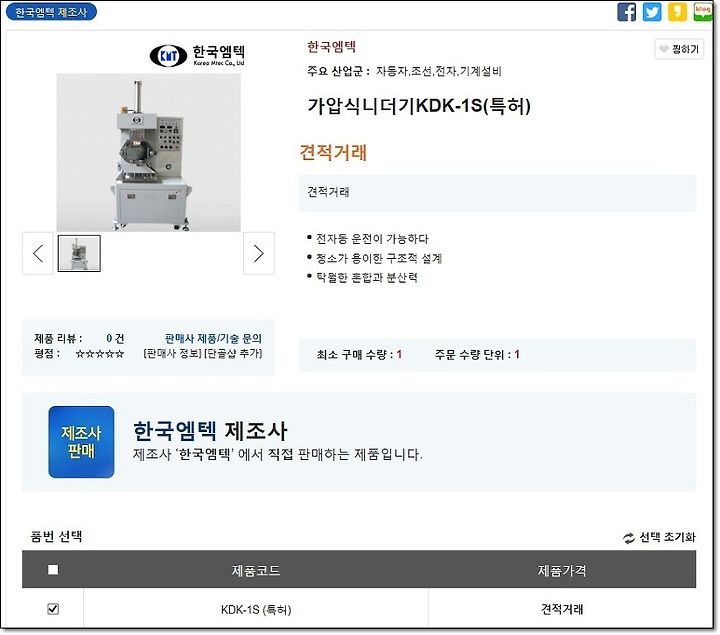
Task: Click the [단골샵 추가] link
Action: 233,354
